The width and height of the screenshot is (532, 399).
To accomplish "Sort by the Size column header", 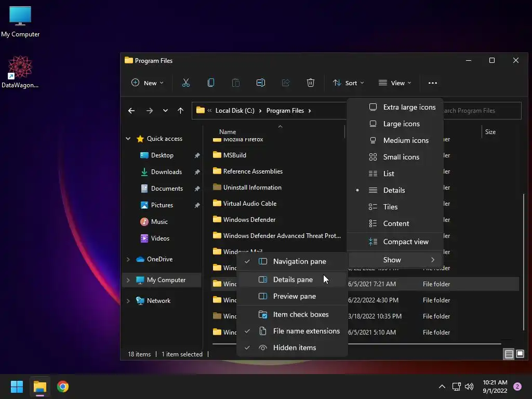I will coord(490,132).
